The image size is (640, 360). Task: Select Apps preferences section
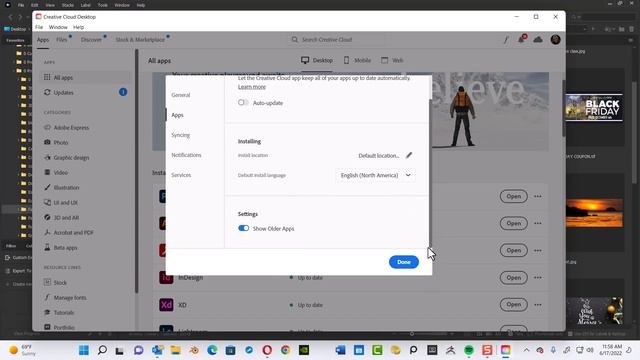pyautogui.click(x=177, y=115)
